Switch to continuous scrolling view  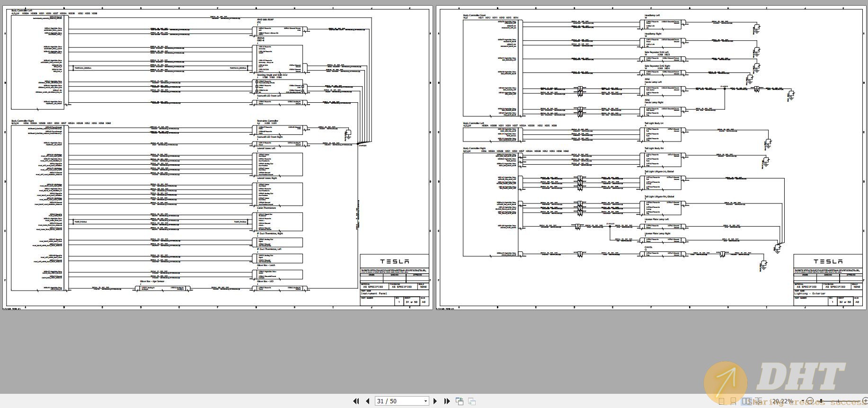(734, 401)
